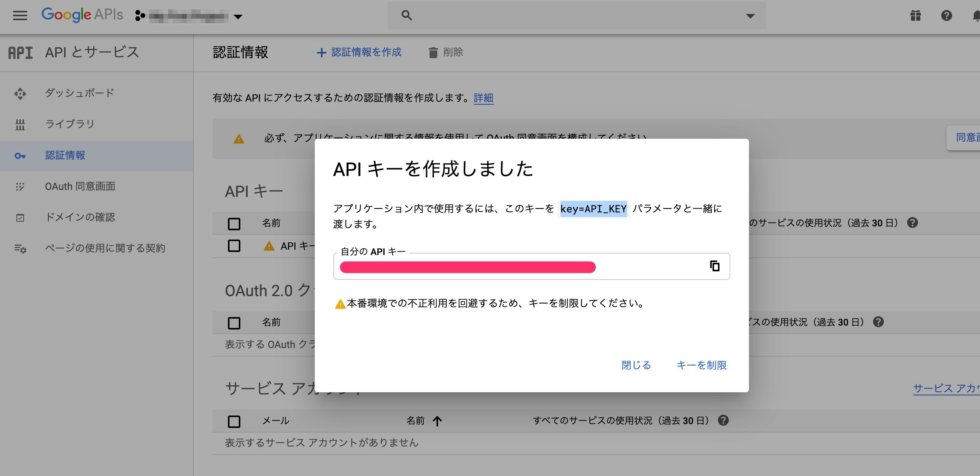Screen dimensions: 980x476
Task: Open the notifications bell
Action: 976,16
